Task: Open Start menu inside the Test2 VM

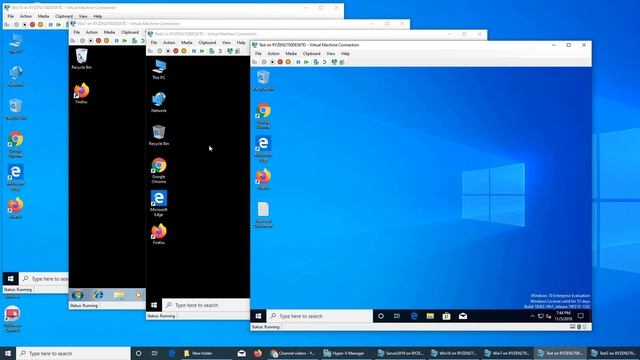Action: (x=154, y=305)
